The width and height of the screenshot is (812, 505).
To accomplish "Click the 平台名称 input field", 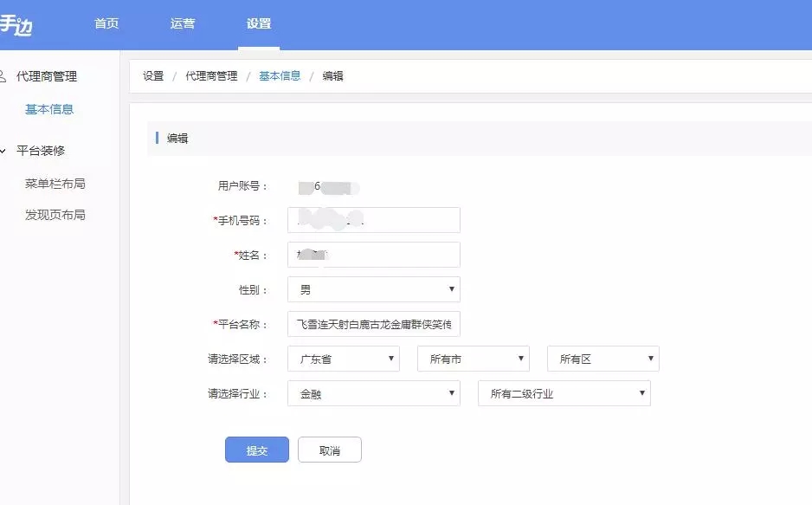I will (373, 324).
